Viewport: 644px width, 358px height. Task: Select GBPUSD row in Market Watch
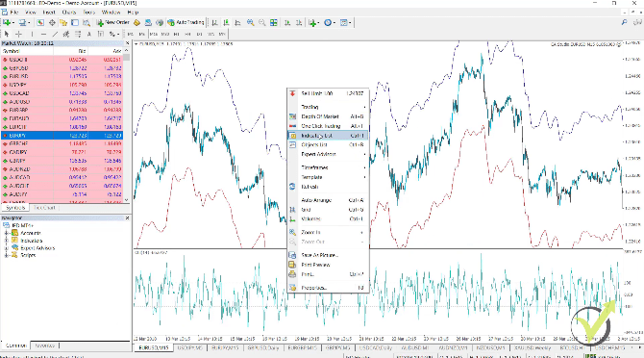tap(62, 68)
